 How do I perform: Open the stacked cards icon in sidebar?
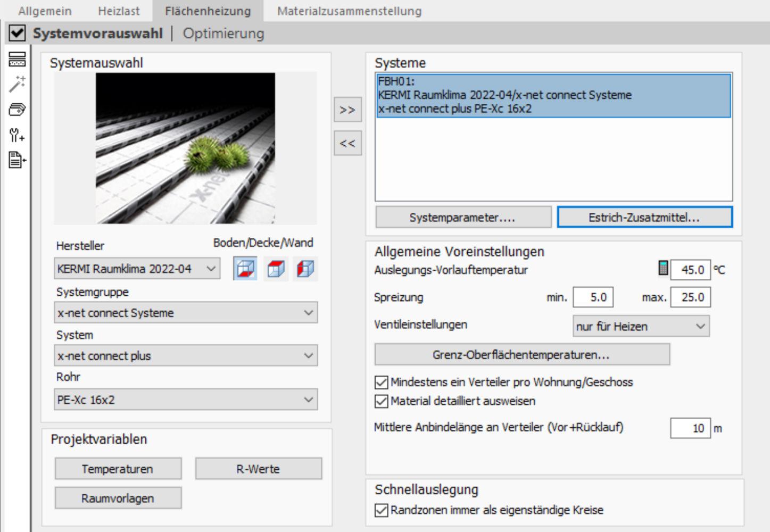[x=17, y=110]
